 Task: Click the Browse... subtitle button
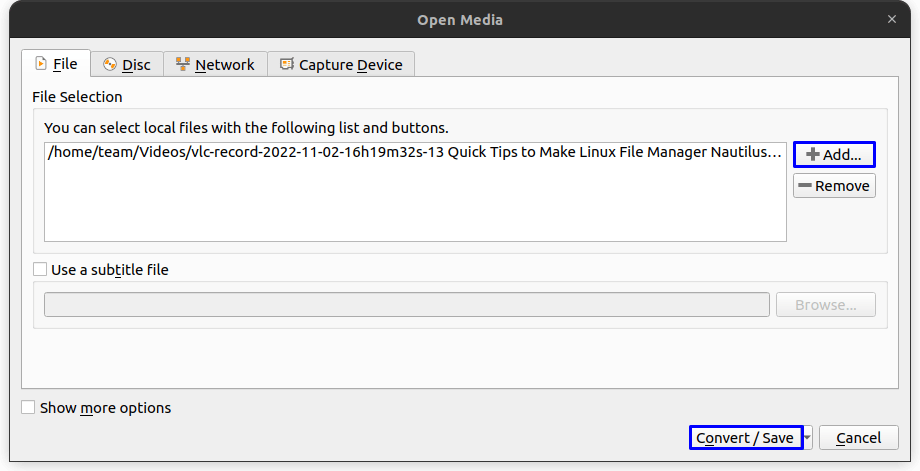pos(825,305)
